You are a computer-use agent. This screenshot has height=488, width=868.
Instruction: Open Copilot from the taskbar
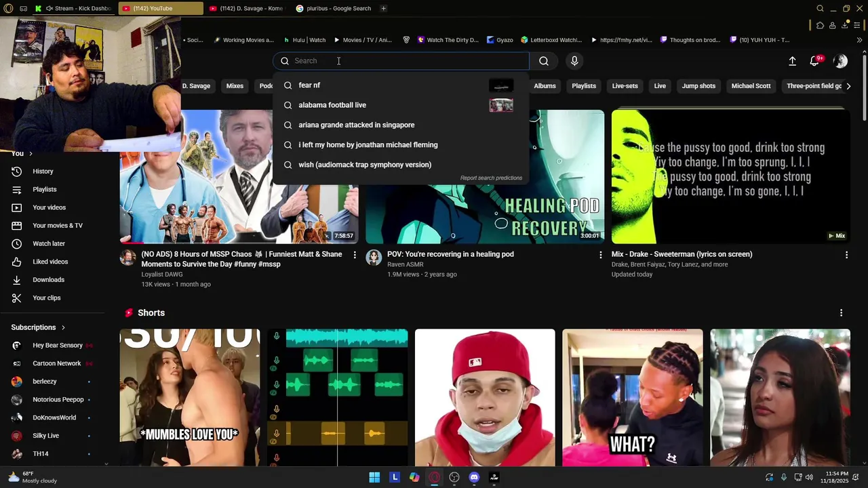click(x=414, y=477)
